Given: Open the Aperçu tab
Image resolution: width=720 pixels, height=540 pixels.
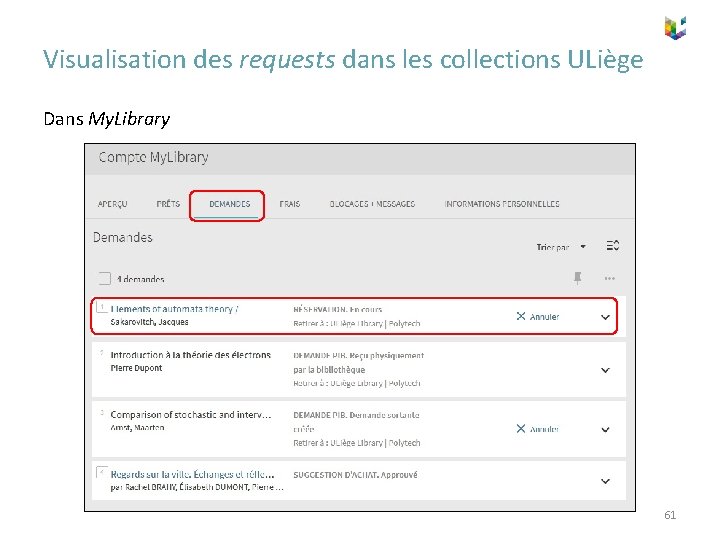Looking at the screenshot, I should pos(112,204).
